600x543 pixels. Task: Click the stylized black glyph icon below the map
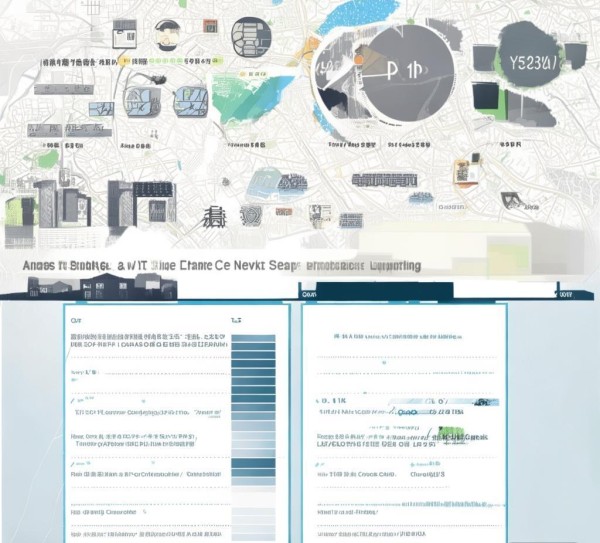214,217
